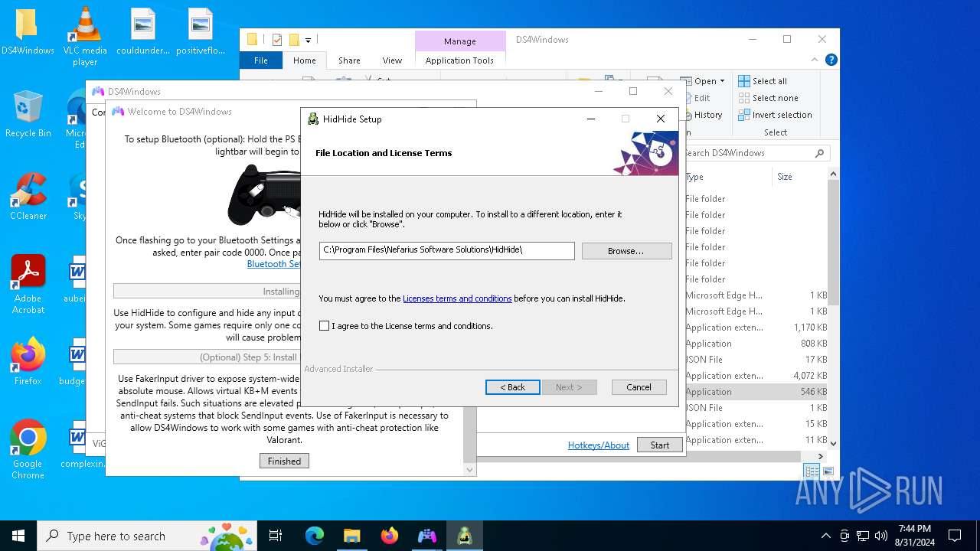980x551 pixels.
Task: Launch Google Chrome from desktop
Action: click(x=28, y=450)
